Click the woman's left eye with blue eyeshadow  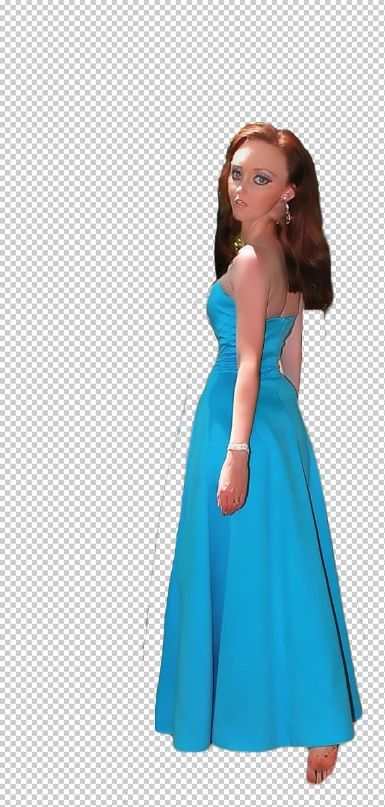tap(261, 179)
